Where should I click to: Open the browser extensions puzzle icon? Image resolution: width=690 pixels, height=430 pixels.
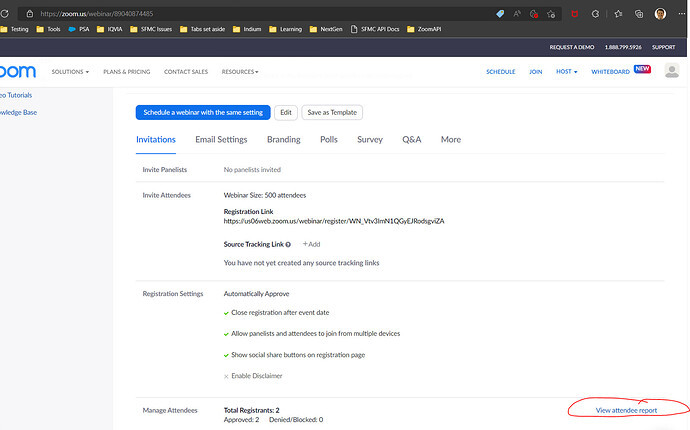(595, 14)
